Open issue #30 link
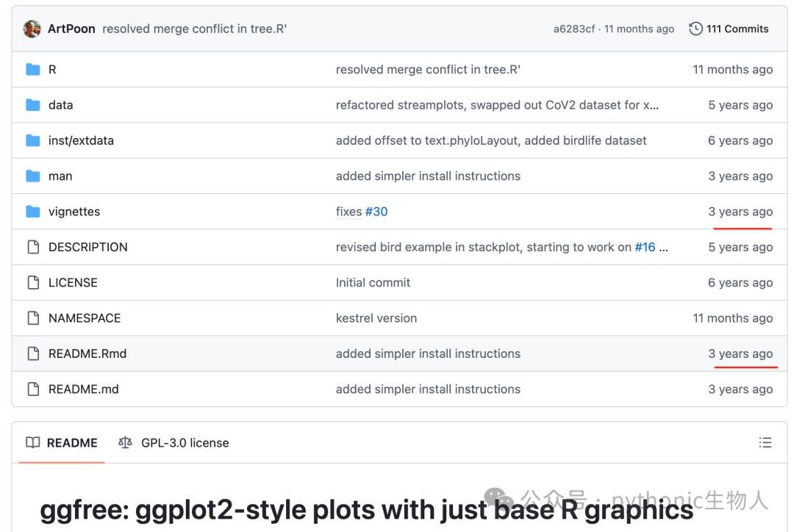Screen dimensions: 794x532 tap(376, 212)
